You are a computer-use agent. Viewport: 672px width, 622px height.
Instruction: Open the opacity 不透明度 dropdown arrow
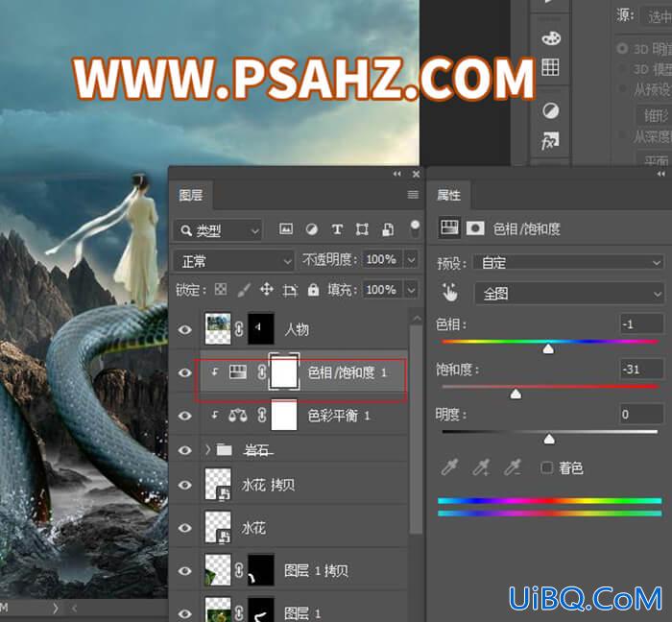(411, 259)
